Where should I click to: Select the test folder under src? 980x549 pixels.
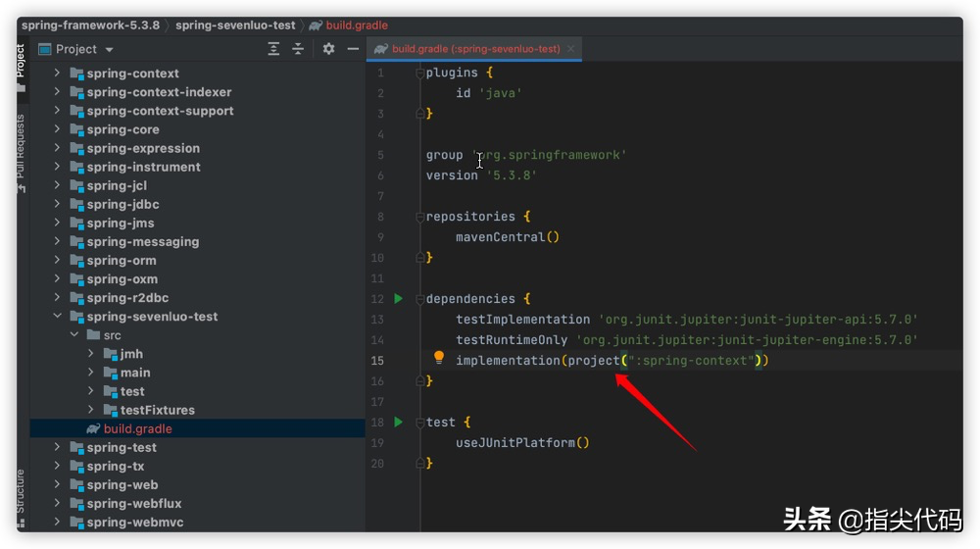[132, 391]
